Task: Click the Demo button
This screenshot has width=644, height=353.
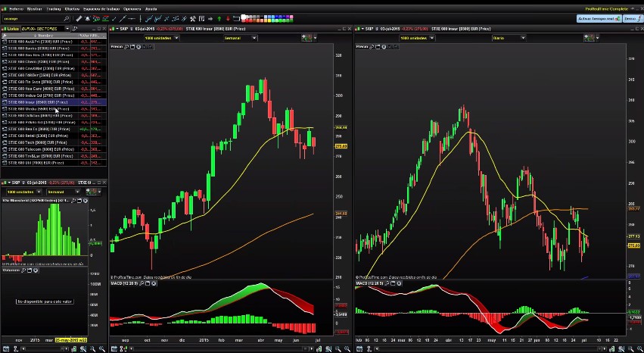Action: point(632,18)
